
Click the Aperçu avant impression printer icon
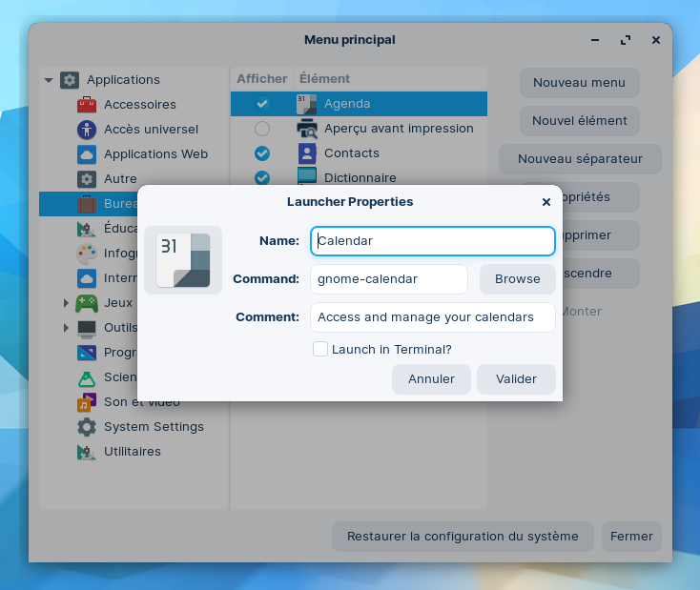[x=307, y=129]
